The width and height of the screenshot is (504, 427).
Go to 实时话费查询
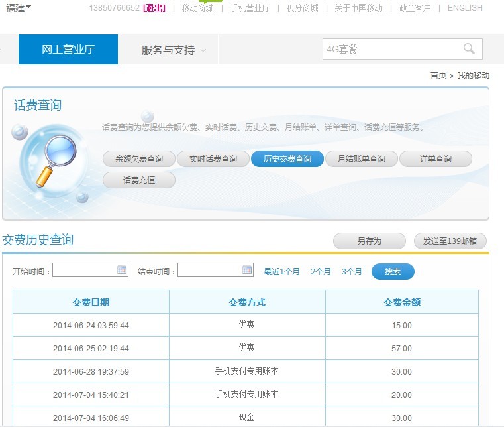[213, 159]
